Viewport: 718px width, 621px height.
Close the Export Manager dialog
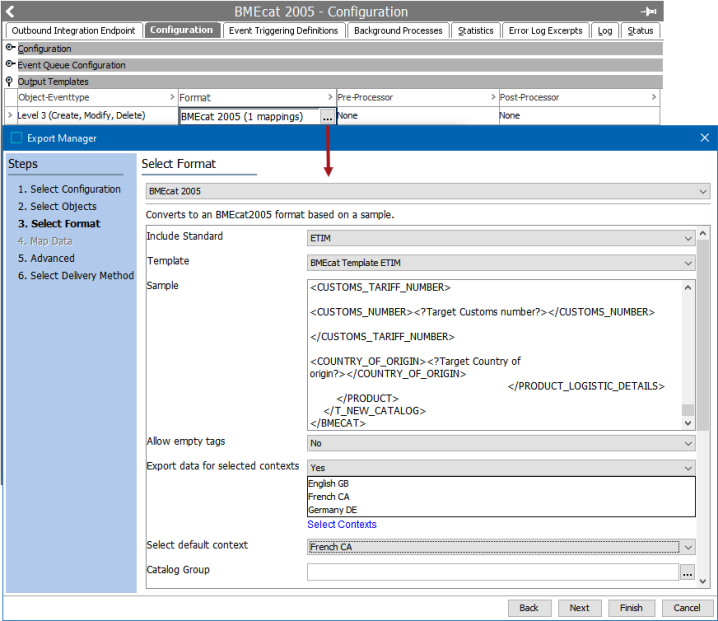[705, 137]
